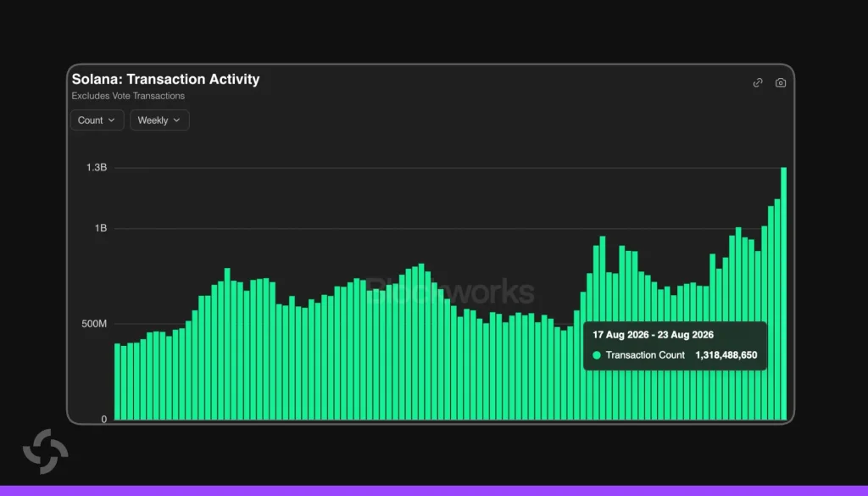Screen dimensions: 868x496
Task: Take a chart snapshot with camera icon
Action: tap(781, 82)
